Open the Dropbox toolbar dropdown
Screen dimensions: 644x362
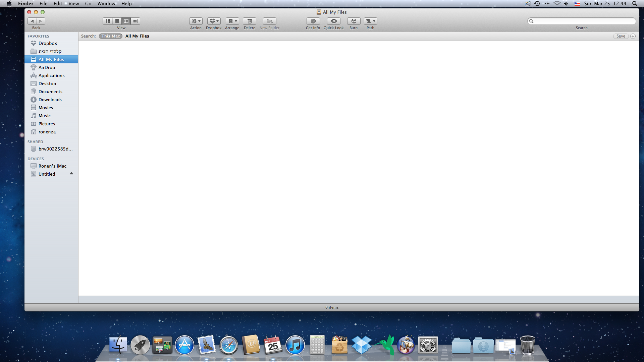click(x=214, y=21)
